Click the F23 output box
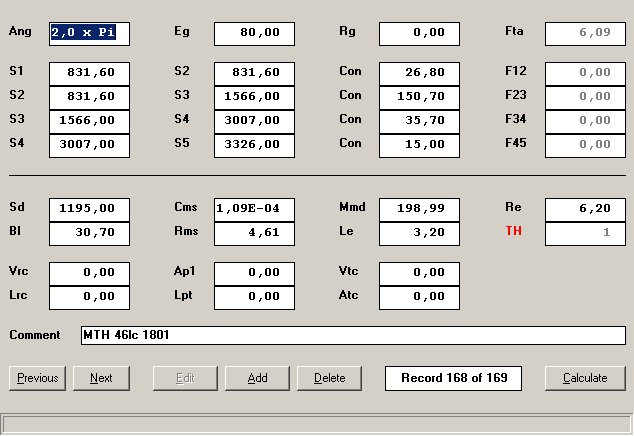This screenshot has height=436, width=634. click(x=585, y=97)
